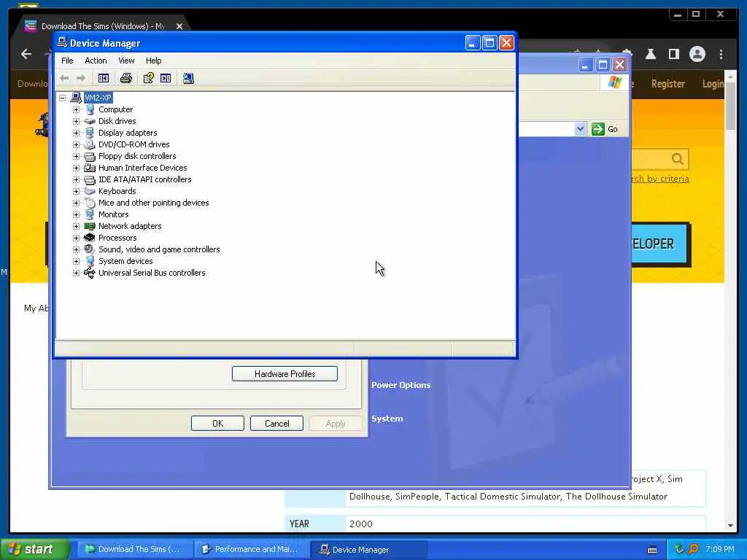Expand the Network adapters node
This screenshot has height=560, width=747.
tap(76, 226)
